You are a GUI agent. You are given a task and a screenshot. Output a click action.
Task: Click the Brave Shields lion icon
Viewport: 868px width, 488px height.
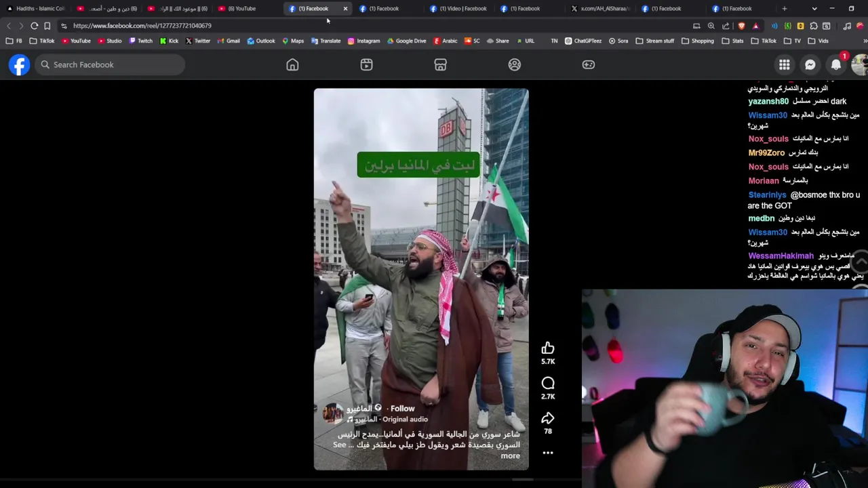[x=741, y=26]
